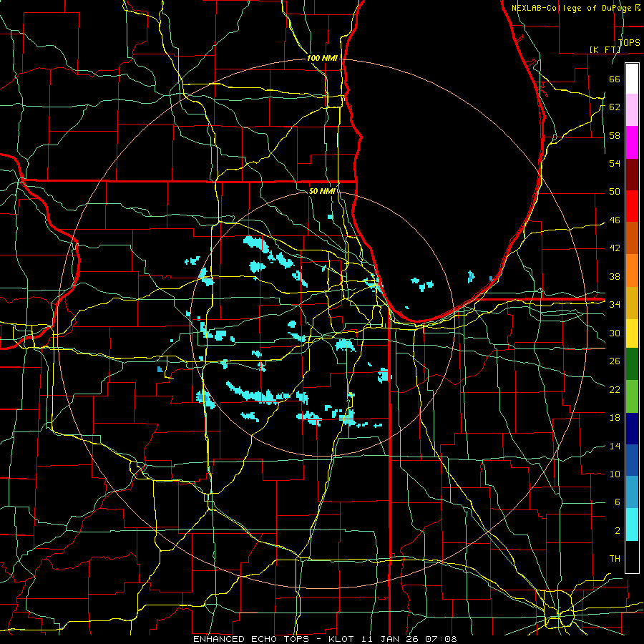The image size is (644, 644).
Task: Click the magenta legend swatch
Action: [x=632, y=142]
